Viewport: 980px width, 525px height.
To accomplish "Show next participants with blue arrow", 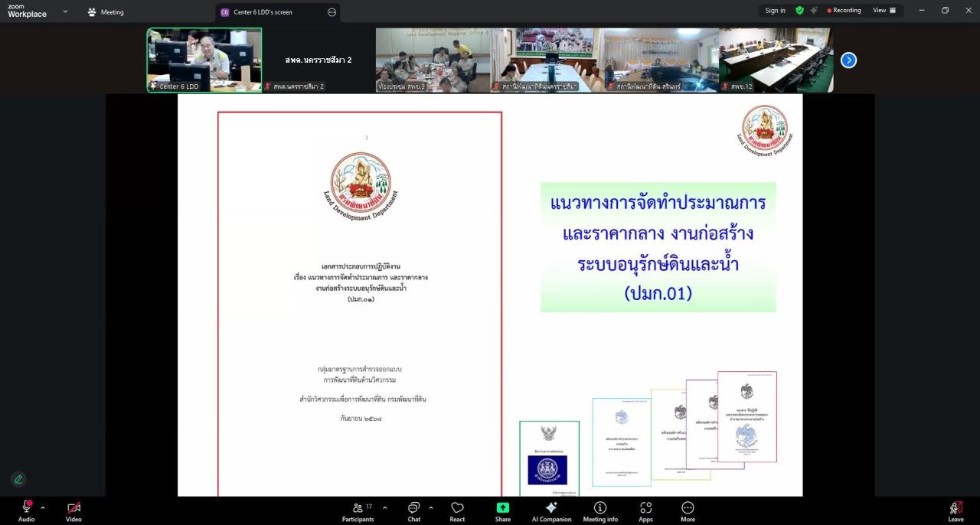I will 848,60.
